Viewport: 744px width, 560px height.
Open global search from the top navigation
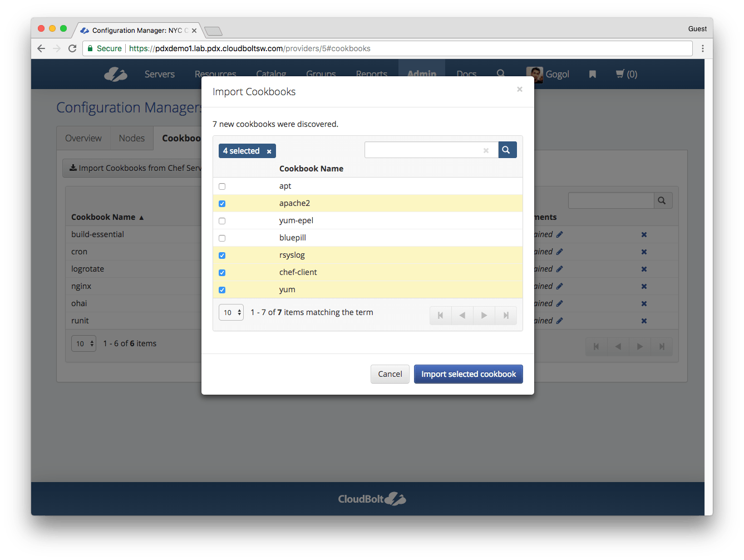501,73
